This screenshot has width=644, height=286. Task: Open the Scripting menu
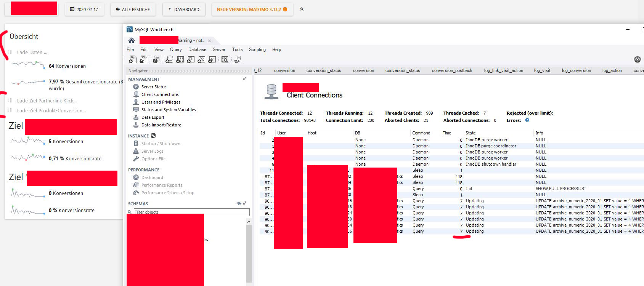(x=257, y=50)
